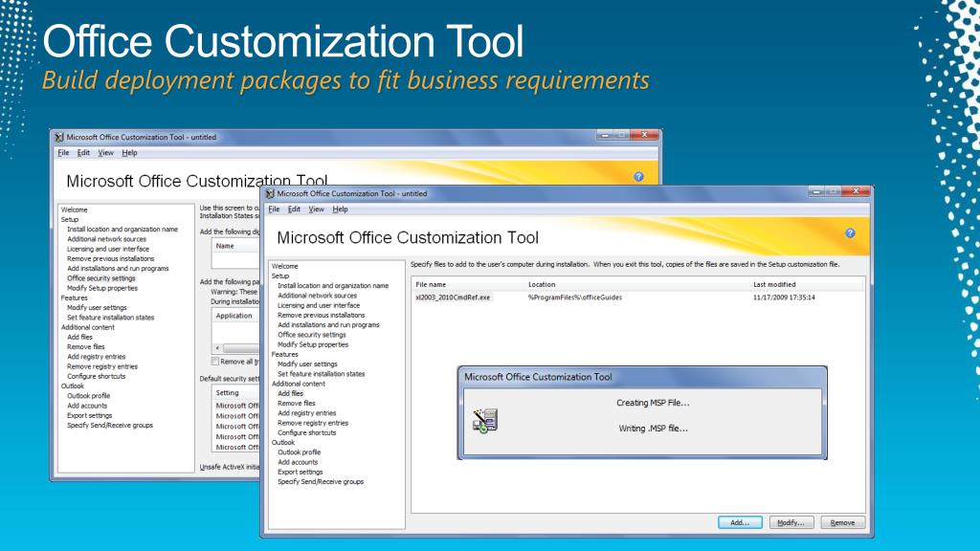
Task: Select Outlook profile in front window
Action: pyautogui.click(x=300, y=452)
